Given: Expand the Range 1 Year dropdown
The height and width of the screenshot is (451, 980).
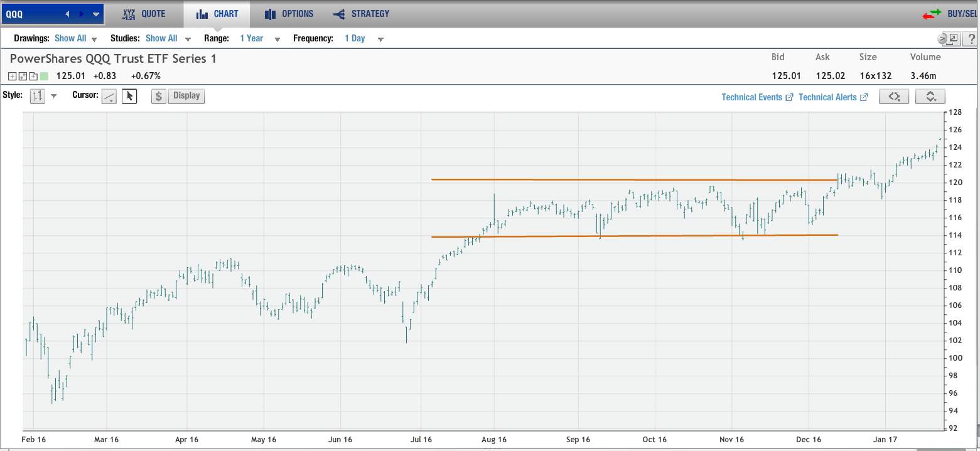Looking at the screenshot, I should [260, 38].
